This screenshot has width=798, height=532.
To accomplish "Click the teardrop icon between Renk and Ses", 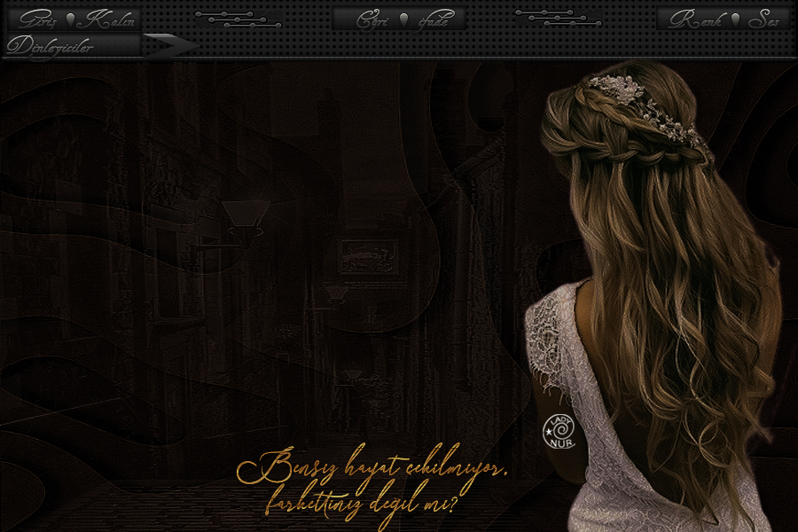I will (735, 20).
